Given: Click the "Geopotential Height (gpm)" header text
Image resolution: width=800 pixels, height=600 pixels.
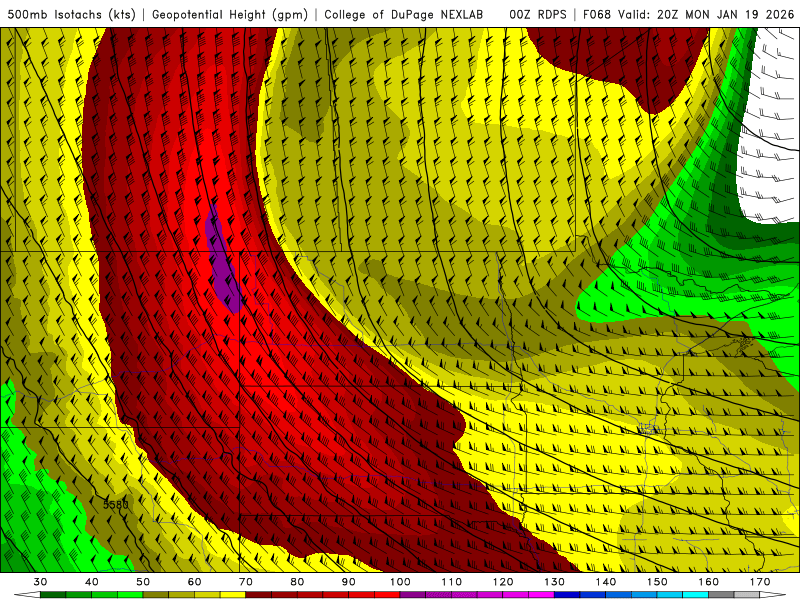Looking at the screenshot, I should (230, 14).
